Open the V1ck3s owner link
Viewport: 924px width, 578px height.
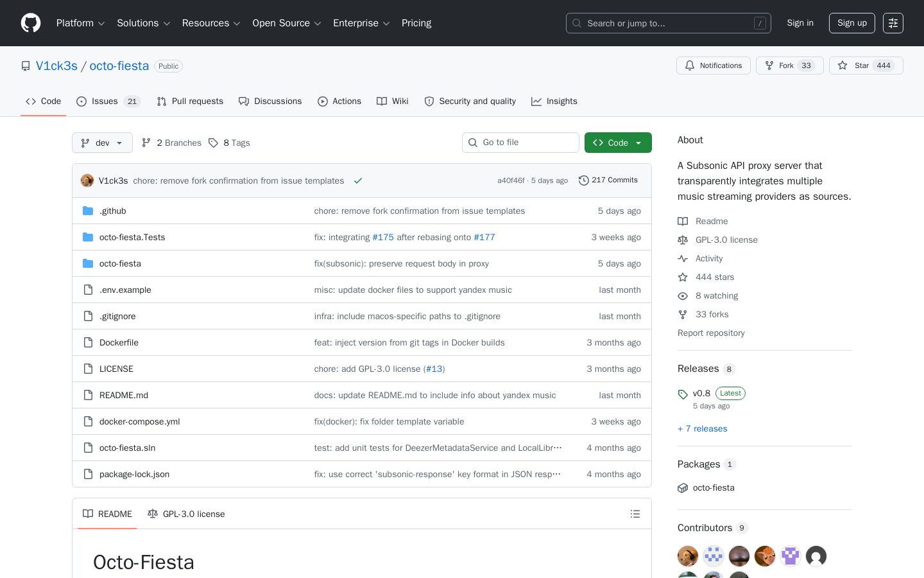pos(56,66)
